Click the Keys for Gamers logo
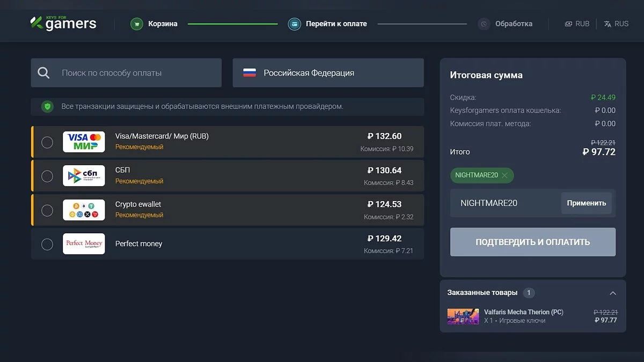The image size is (644, 362). pyautogui.click(x=63, y=23)
